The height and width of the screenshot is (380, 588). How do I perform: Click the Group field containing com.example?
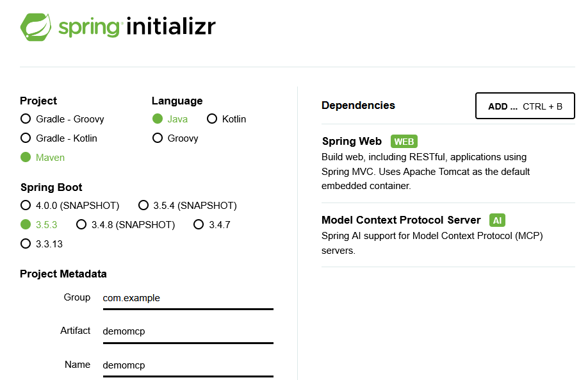coord(188,298)
